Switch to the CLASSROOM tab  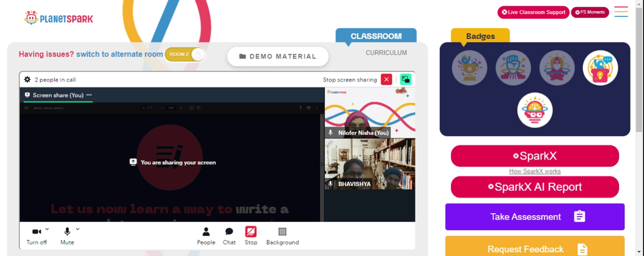click(376, 35)
